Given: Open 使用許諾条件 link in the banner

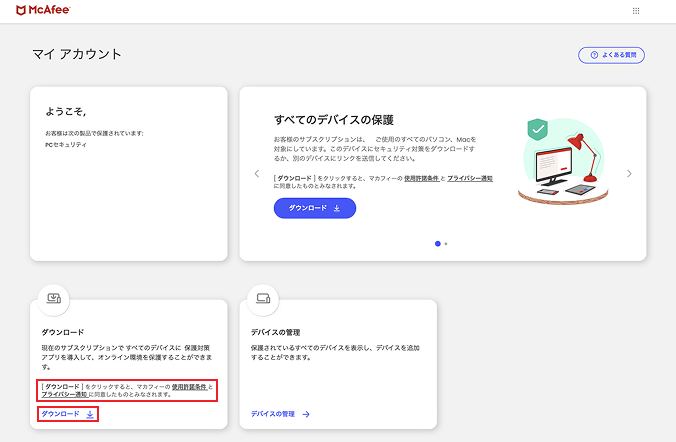Looking at the screenshot, I should pos(421,179).
